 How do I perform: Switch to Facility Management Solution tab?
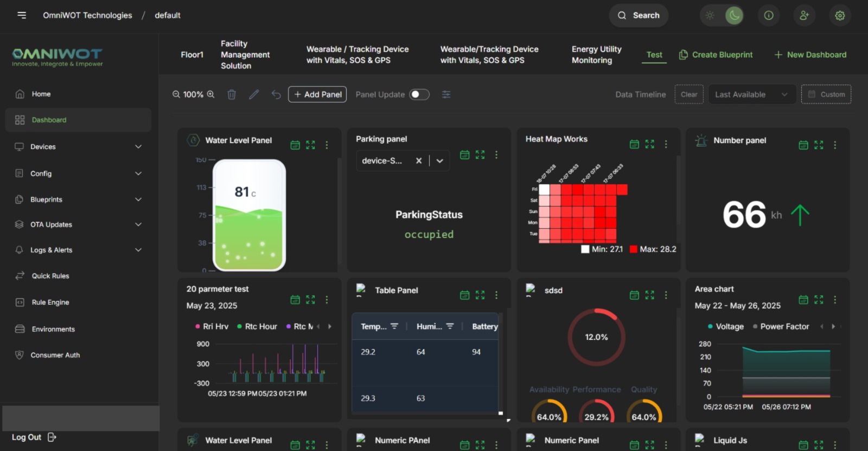pyautogui.click(x=245, y=55)
